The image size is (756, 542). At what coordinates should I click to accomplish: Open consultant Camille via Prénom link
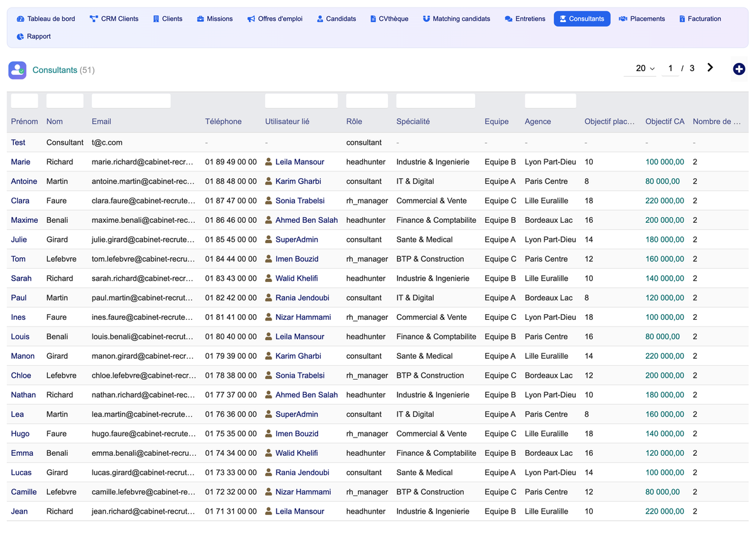[24, 492]
